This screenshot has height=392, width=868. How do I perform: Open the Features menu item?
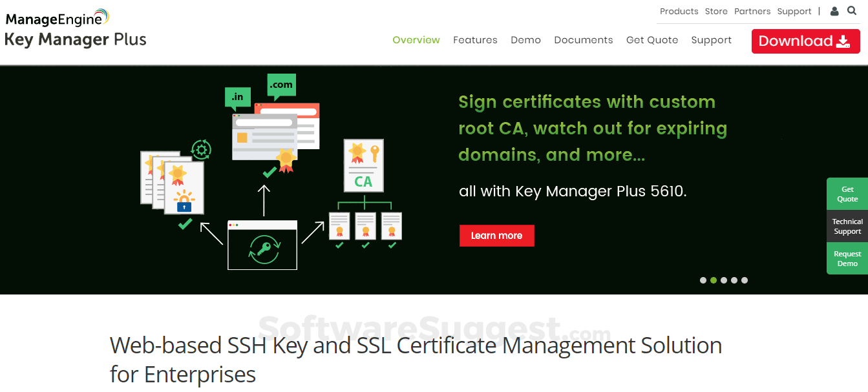[x=475, y=40]
